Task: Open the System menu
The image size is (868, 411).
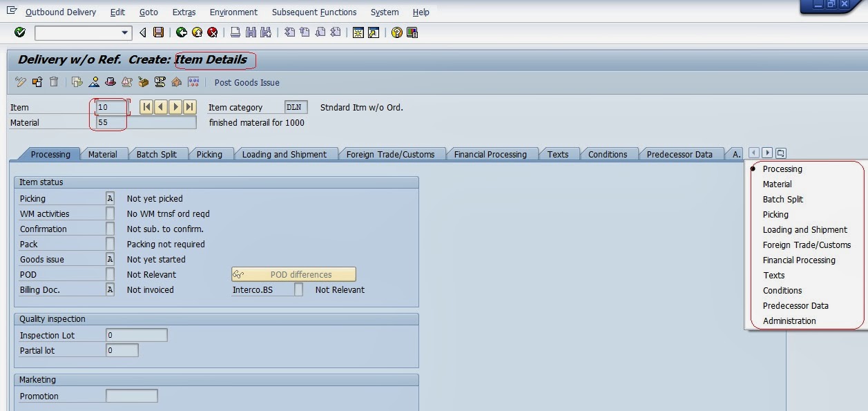Action: coord(384,12)
